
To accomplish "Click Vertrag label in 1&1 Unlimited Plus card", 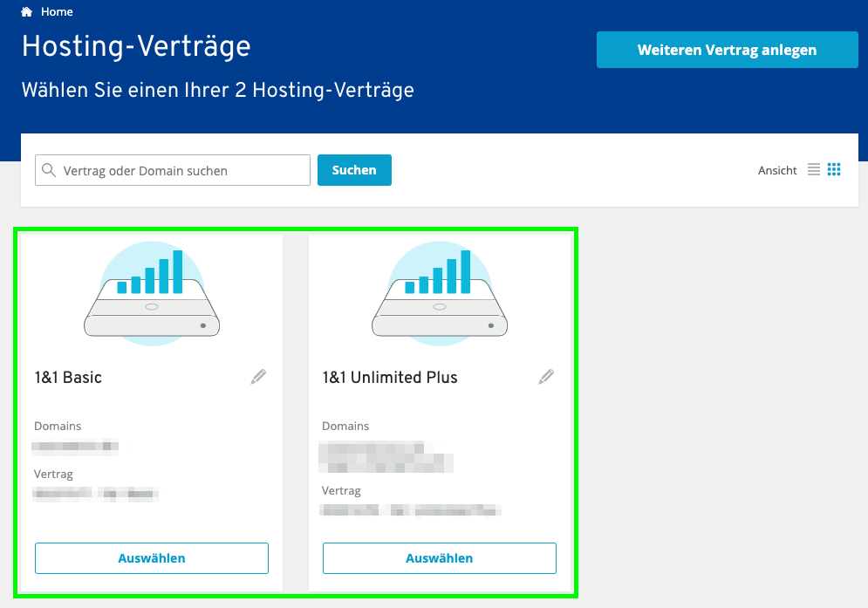I will click(x=341, y=490).
